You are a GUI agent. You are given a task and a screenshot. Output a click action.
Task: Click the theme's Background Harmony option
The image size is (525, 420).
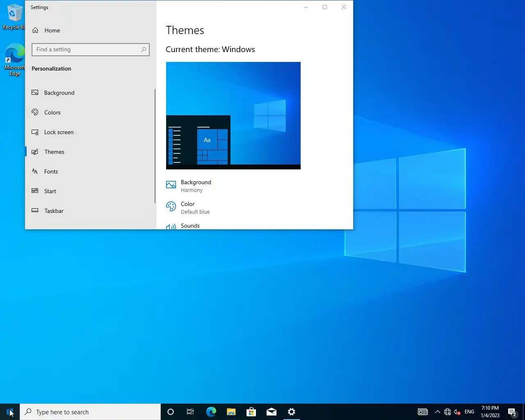[x=189, y=186]
